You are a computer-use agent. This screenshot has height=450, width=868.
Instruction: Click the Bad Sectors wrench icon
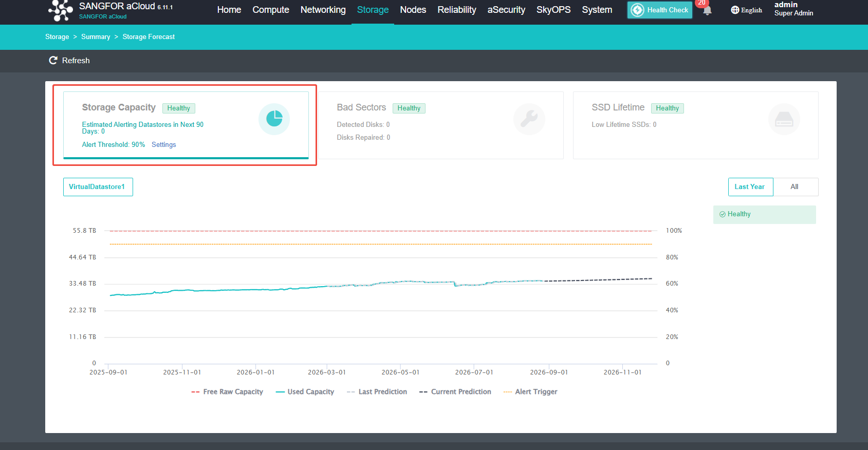pos(529,119)
